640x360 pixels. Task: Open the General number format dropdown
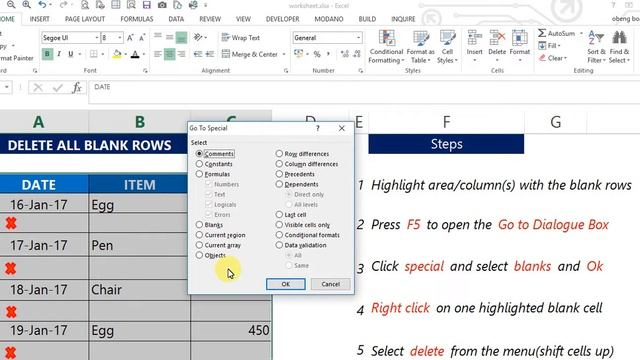tap(358, 38)
